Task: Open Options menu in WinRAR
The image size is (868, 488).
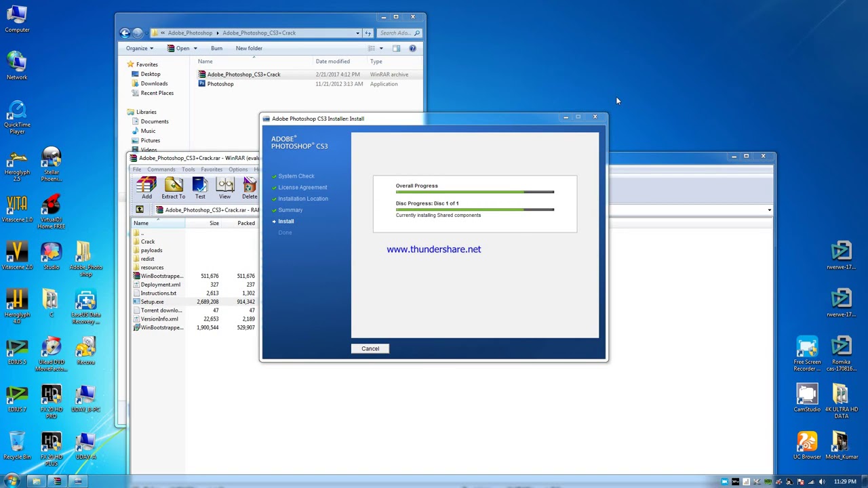Action: pyautogui.click(x=238, y=169)
